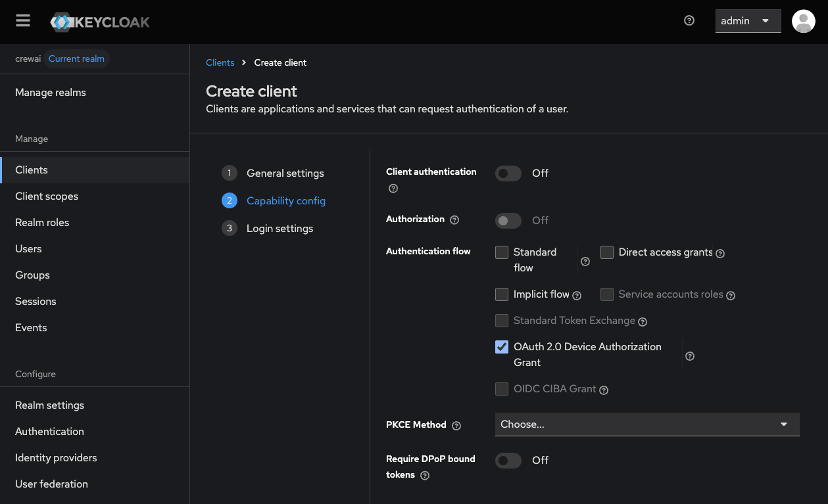
Task: Expand the admin user dropdown
Action: click(748, 20)
